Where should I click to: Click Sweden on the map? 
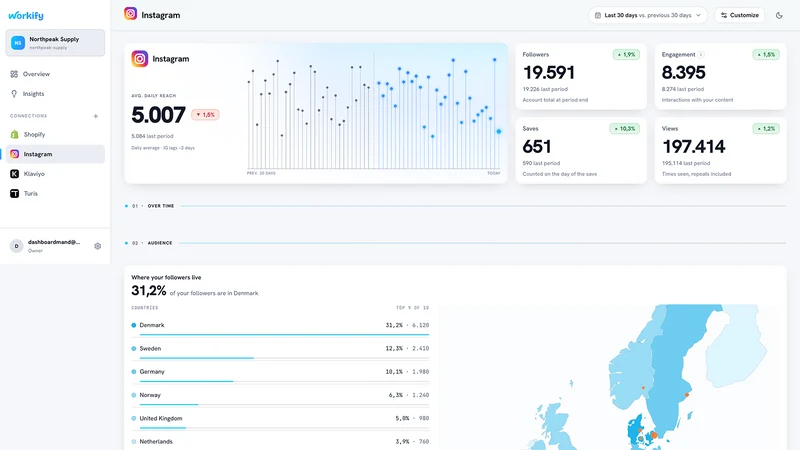[x=676, y=367]
